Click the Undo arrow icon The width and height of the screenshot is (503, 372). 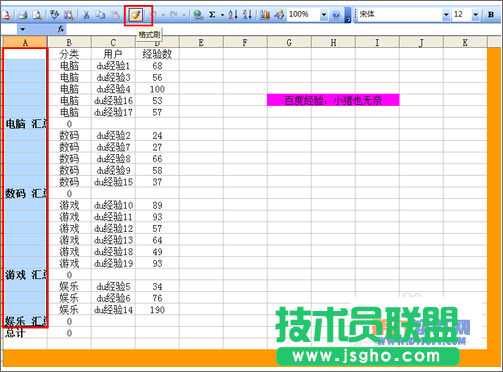coord(154,15)
